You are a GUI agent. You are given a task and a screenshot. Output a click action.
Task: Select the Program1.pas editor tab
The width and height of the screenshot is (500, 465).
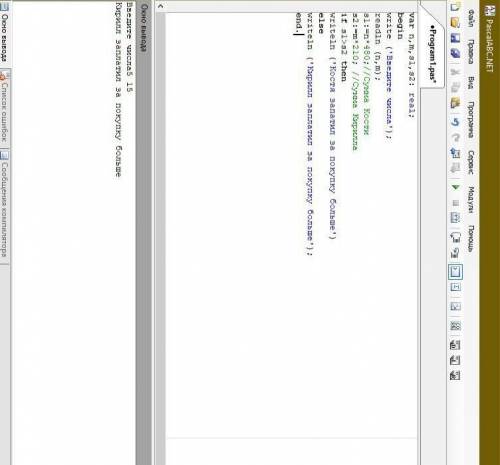[x=432, y=53]
